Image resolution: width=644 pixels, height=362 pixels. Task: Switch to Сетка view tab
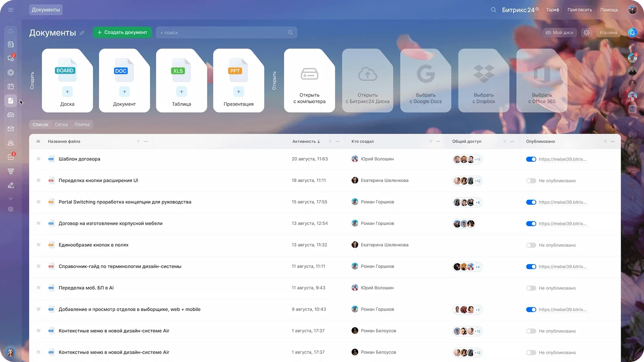pyautogui.click(x=61, y=125)
